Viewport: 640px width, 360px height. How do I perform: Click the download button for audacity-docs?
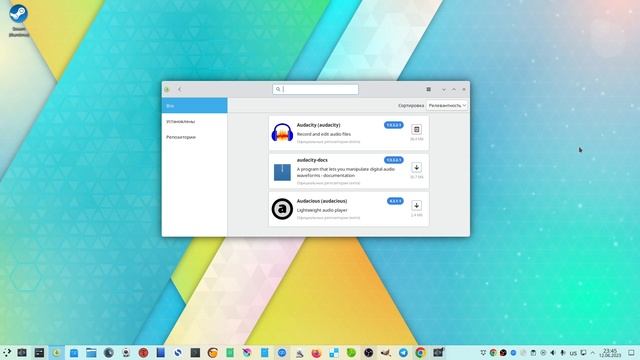coord(416,167)
